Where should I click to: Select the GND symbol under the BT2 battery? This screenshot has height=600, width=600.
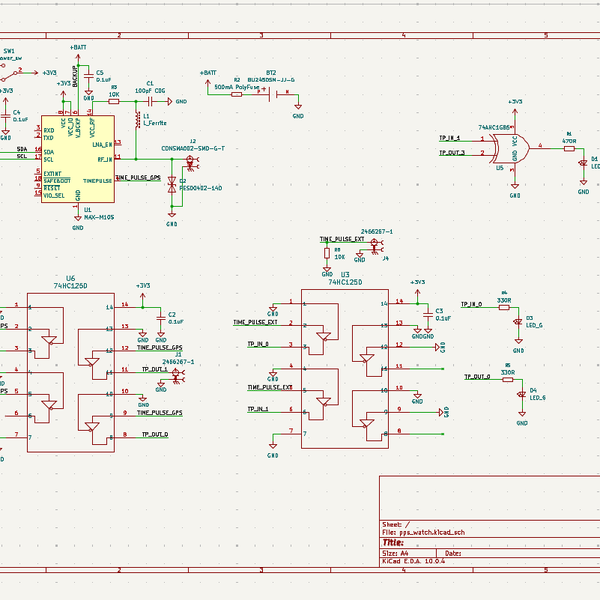click(298, 111)
